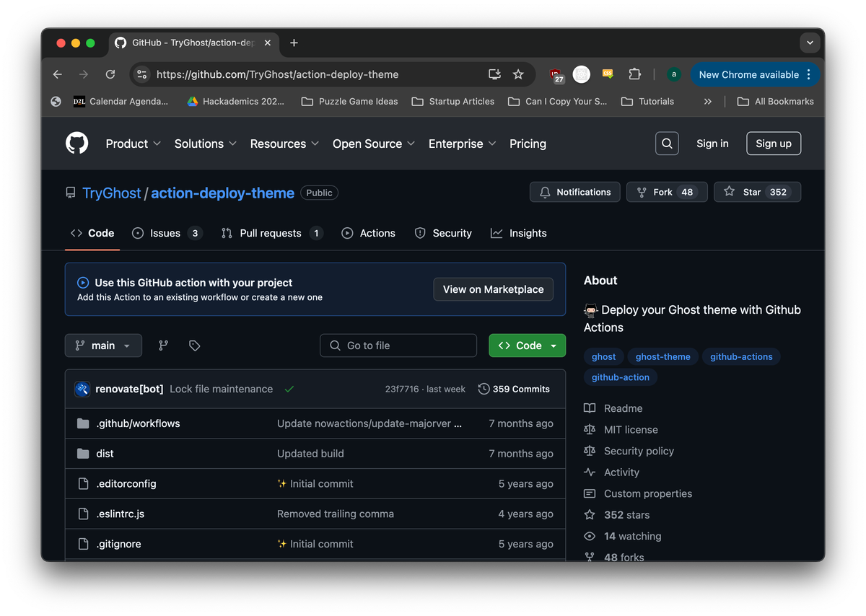Reload the page
The image size is (866, 616).
110,74
